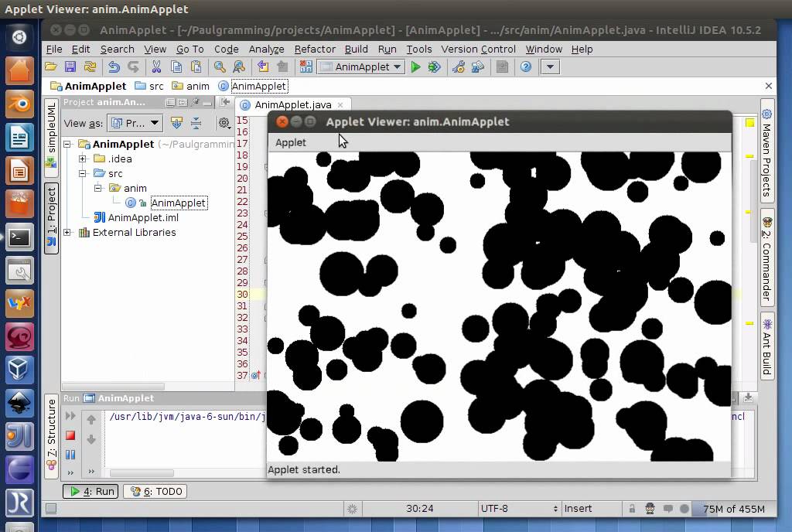
Task: Click the Project tree horizontal scrollbar
Action: point(113,386)
